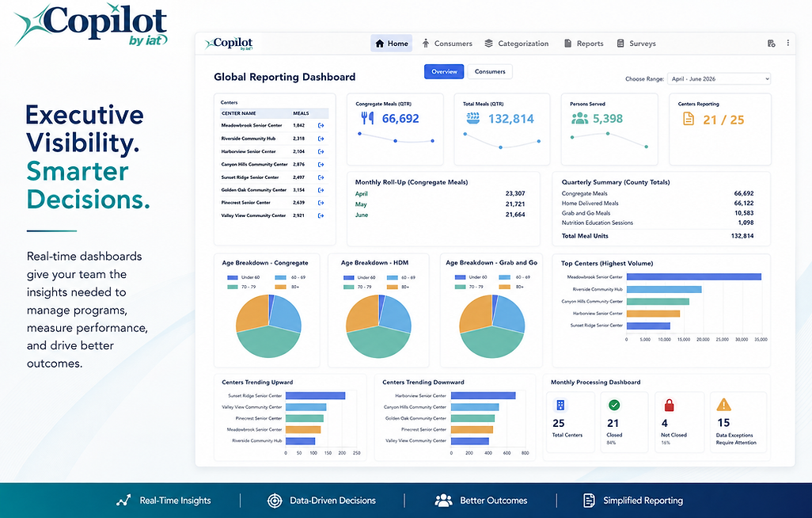The height and width of the screenshot is (518, 812).
Task: Click the June month in Monthly Roll-Up
Action: 362,215
